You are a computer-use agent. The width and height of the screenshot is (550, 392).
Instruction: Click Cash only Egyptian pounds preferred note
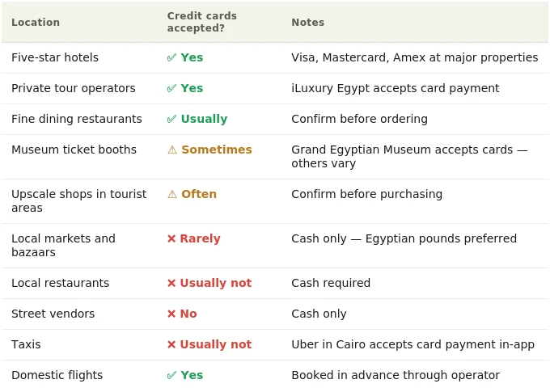404,238
